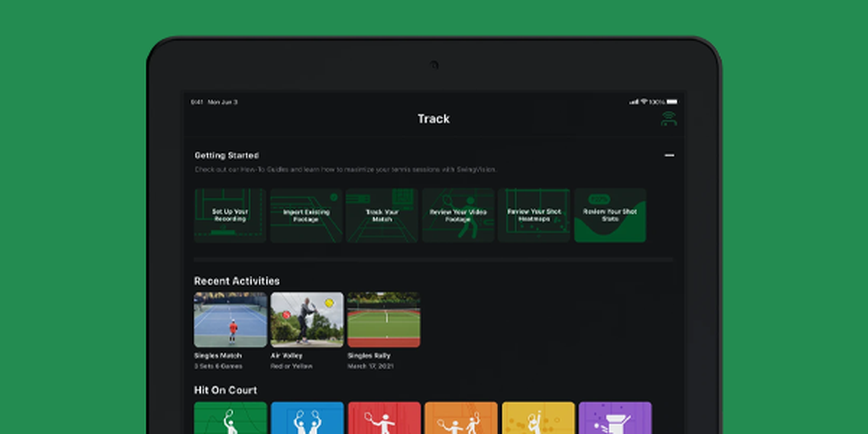Open the Import Existing Footage guide

[306, 215]
